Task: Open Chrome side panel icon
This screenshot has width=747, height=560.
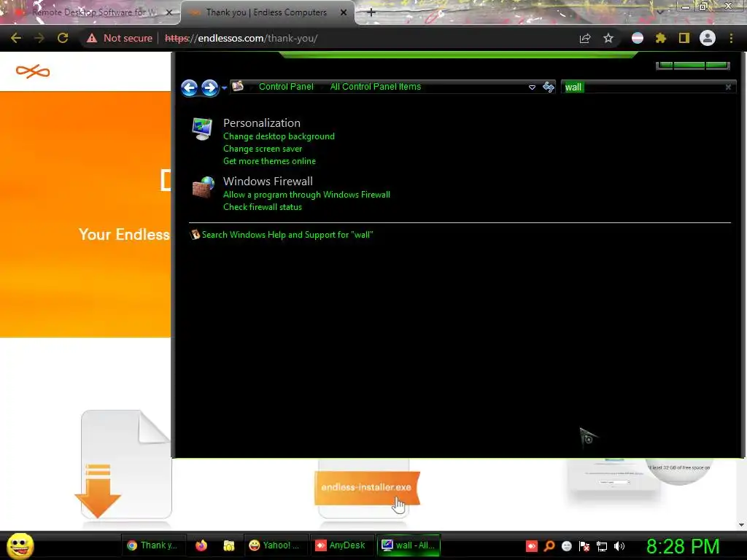Action: 684,38
